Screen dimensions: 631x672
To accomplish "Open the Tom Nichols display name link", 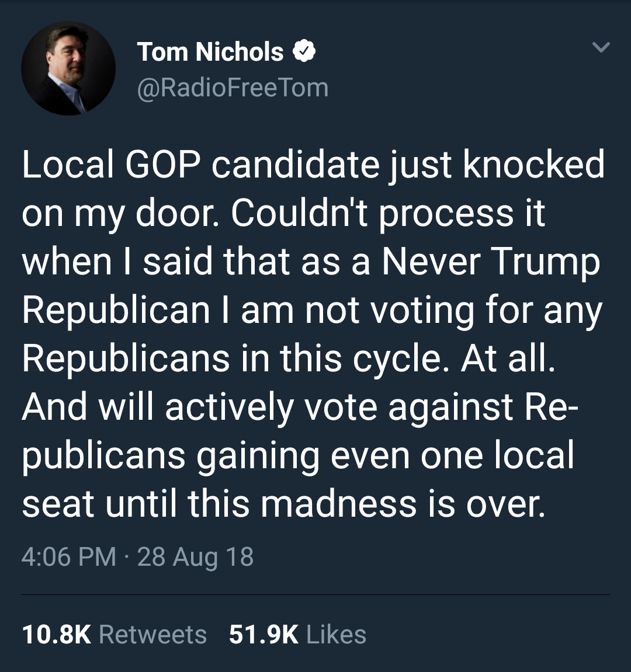I will click(x=210, y=52).
